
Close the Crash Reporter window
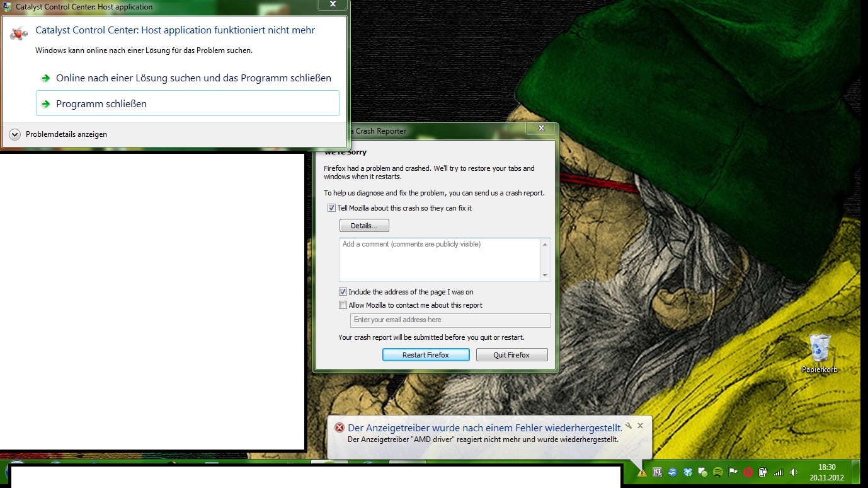(x=540, y=129)
